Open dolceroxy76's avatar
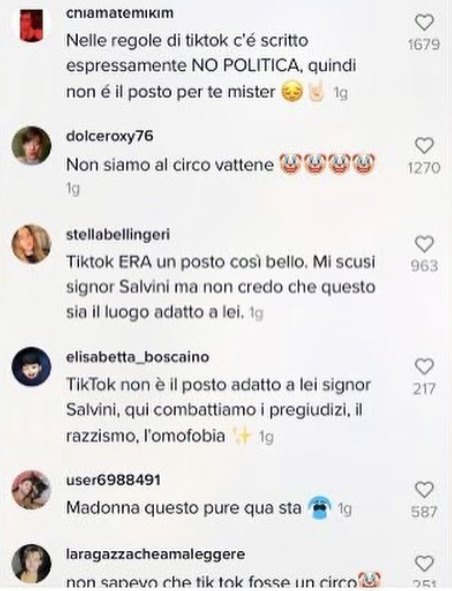This screenshot has width=452, height=591. (31, 145)
